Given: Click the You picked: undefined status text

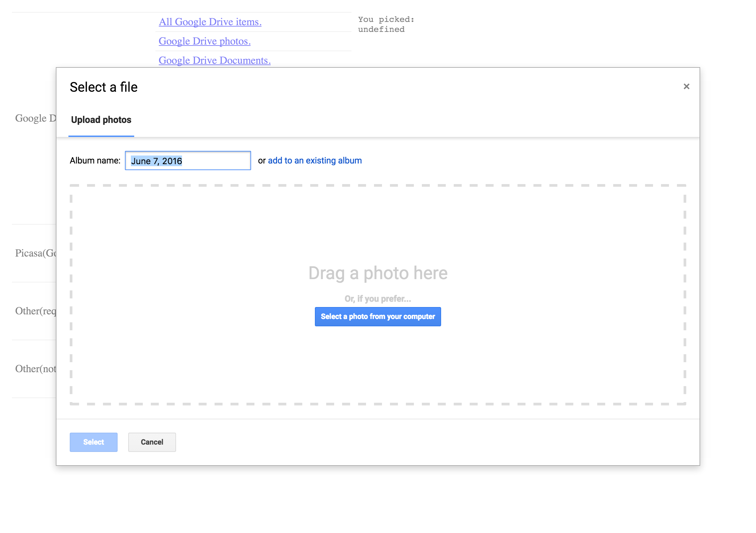Looking at the screenshot, I should pyautogui.click(x=386, y=24).
